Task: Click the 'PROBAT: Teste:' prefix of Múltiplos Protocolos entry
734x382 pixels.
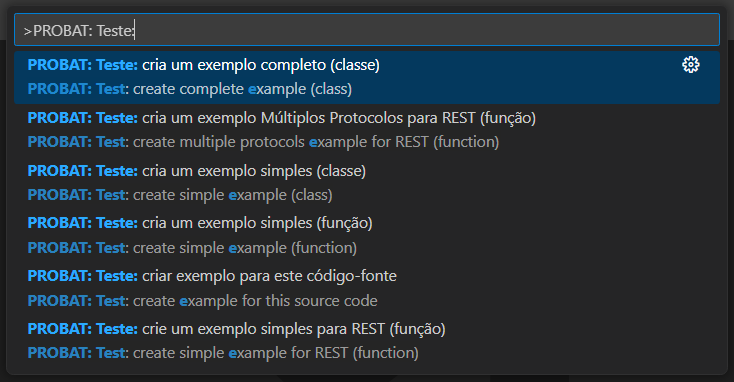Action: 83,118
